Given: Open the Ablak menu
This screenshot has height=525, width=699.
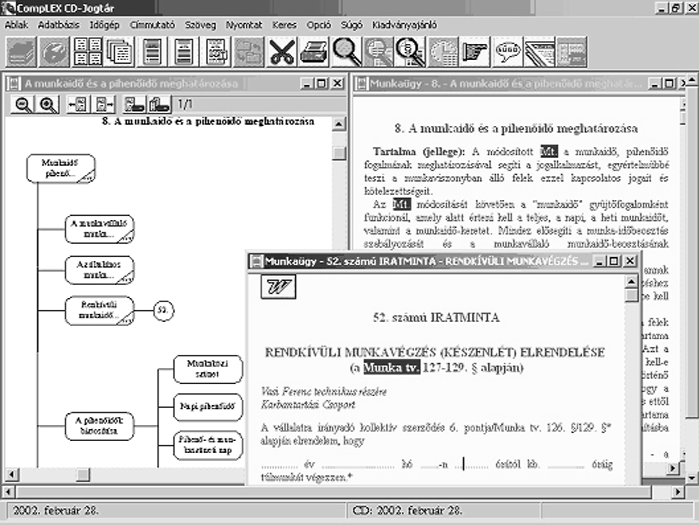Looking at the screenshot, I should coord(16,25).
